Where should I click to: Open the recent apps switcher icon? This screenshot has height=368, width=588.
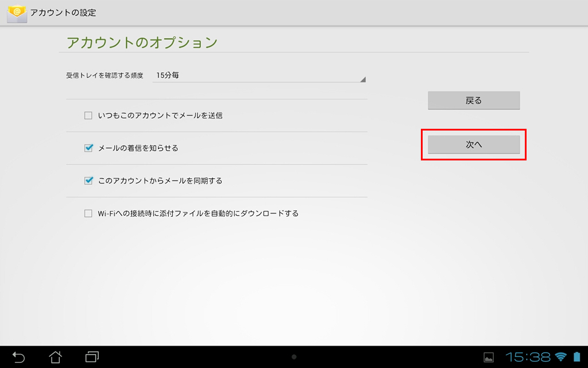click(x=92, y=357)
